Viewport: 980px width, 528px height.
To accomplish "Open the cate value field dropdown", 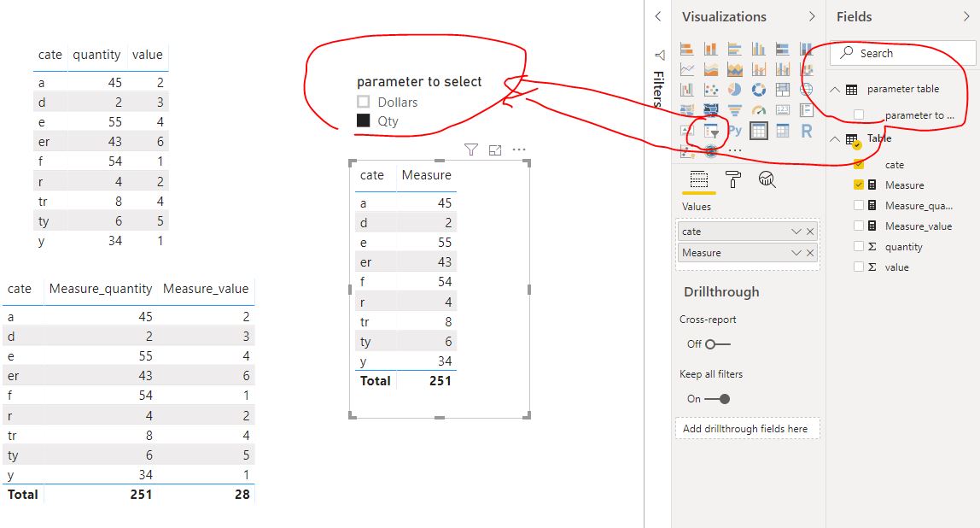I will tap(796, 232).
